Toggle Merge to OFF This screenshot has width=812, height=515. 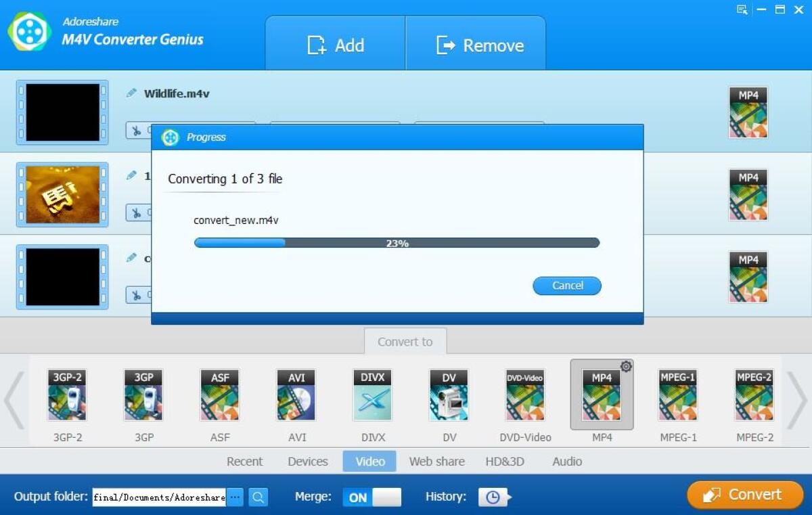(x=388, y=496)
